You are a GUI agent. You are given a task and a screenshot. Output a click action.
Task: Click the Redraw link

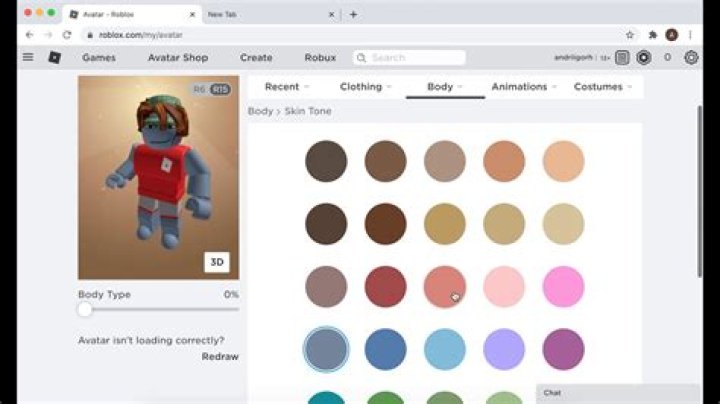click(x=220, y=356)
